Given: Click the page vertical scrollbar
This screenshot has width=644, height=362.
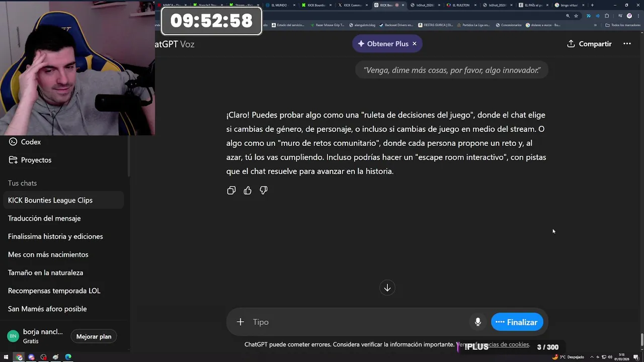Looking at the screenshot, I should tap(641, 340).
